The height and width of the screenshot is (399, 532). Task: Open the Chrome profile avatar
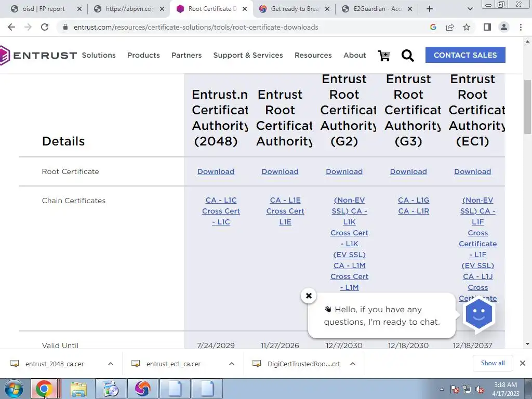click(504, 27)
